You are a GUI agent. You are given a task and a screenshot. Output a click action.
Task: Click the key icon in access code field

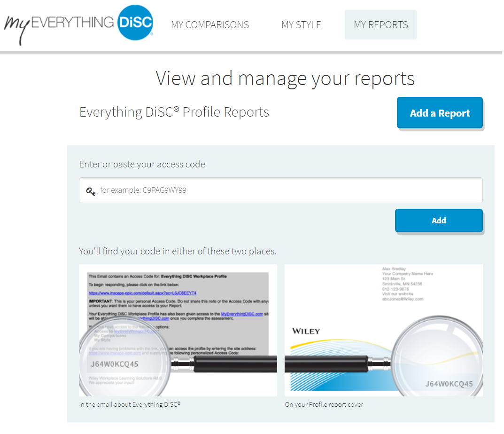click(x=91, y=191)
